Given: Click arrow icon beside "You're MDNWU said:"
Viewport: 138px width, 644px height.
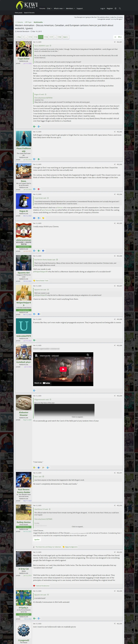Looking at the screenshot, I should [x=50, y=46].
